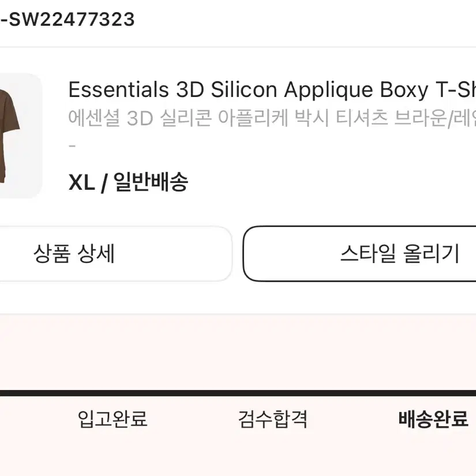Click the 상품 상세 button

pos(115,254)
